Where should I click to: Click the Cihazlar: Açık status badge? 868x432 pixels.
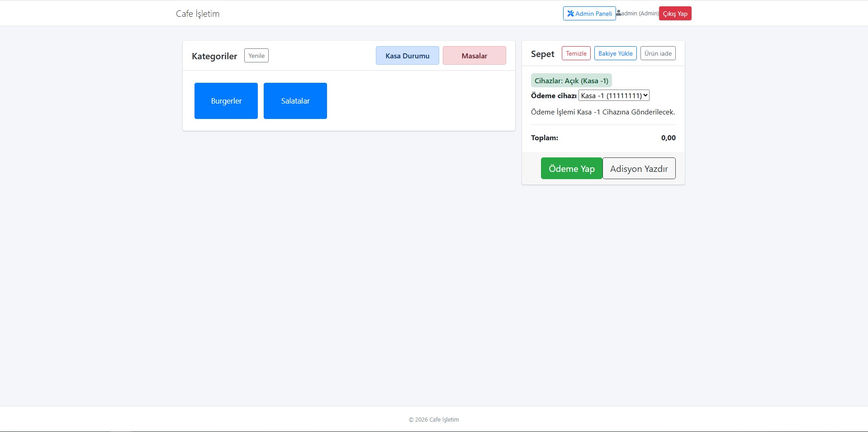point(571,81)
